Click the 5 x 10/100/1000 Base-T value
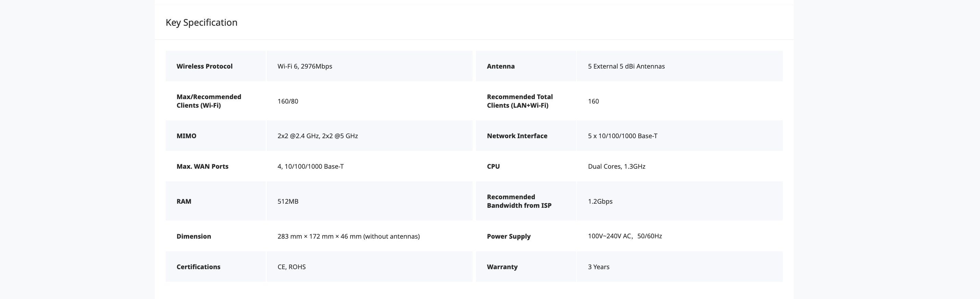 click(x=623, y=136)
